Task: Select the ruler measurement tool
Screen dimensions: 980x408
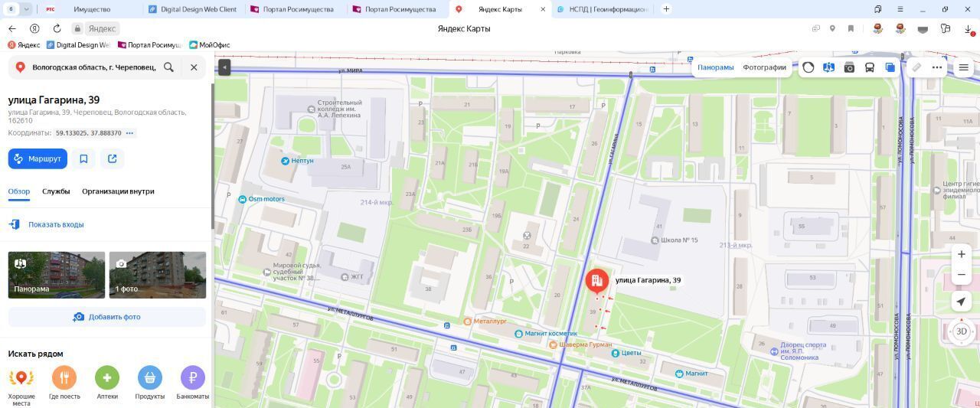Action: click(916, 67)
